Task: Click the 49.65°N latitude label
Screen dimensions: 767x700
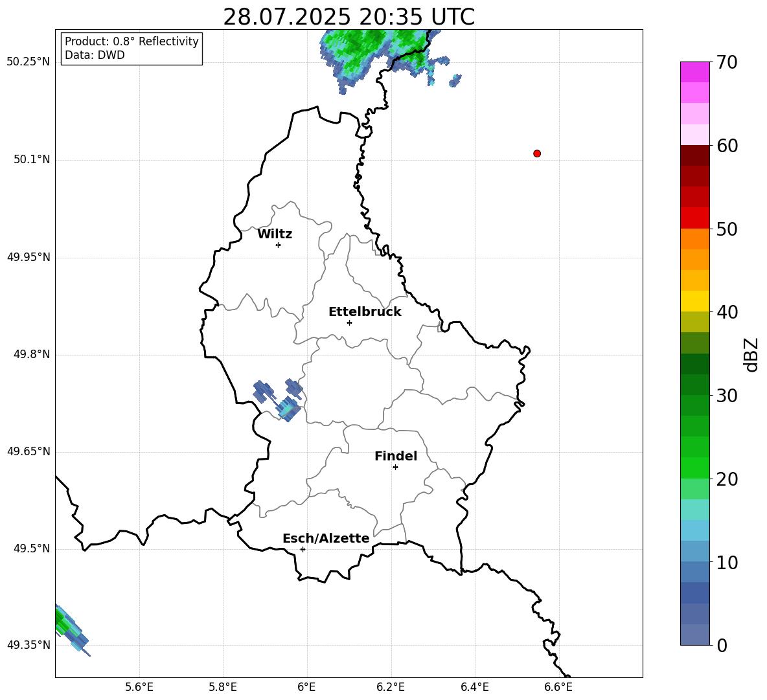Action: tap(29, 451)
